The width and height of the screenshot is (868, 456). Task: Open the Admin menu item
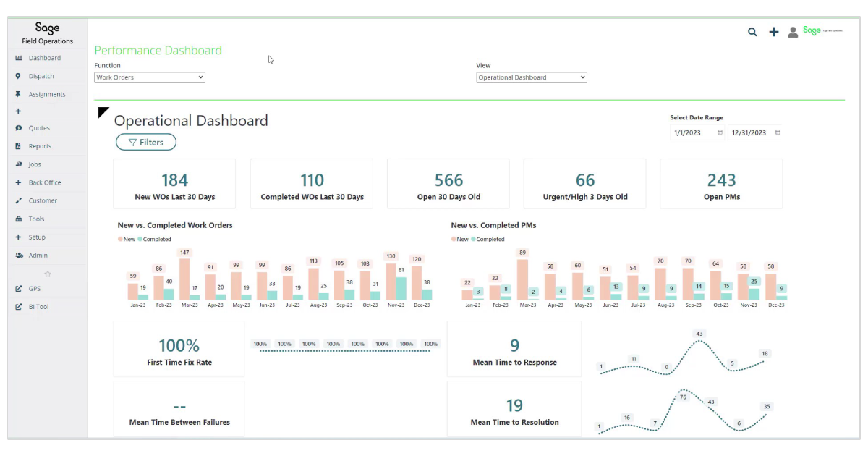(x=38, y=256)
